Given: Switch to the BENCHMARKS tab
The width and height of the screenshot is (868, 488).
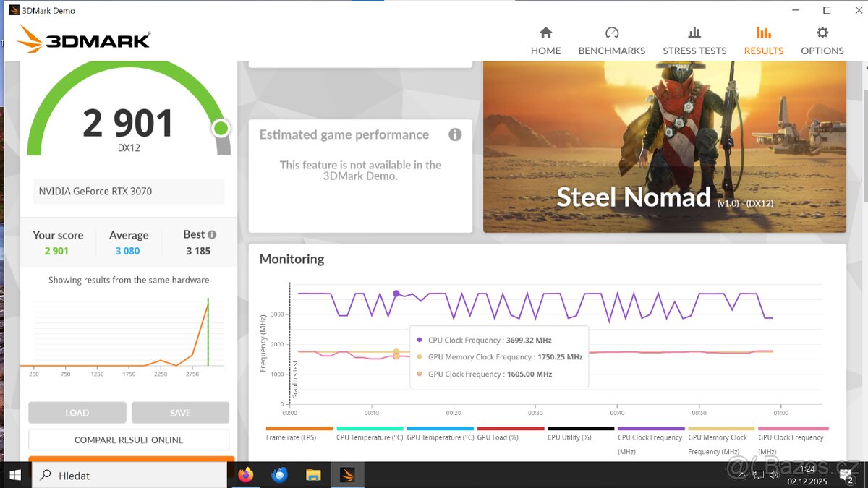Looking at the screenshot, I should [612, 41].
